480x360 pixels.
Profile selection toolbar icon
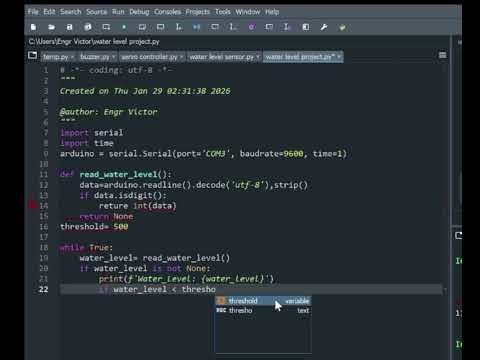287,27
